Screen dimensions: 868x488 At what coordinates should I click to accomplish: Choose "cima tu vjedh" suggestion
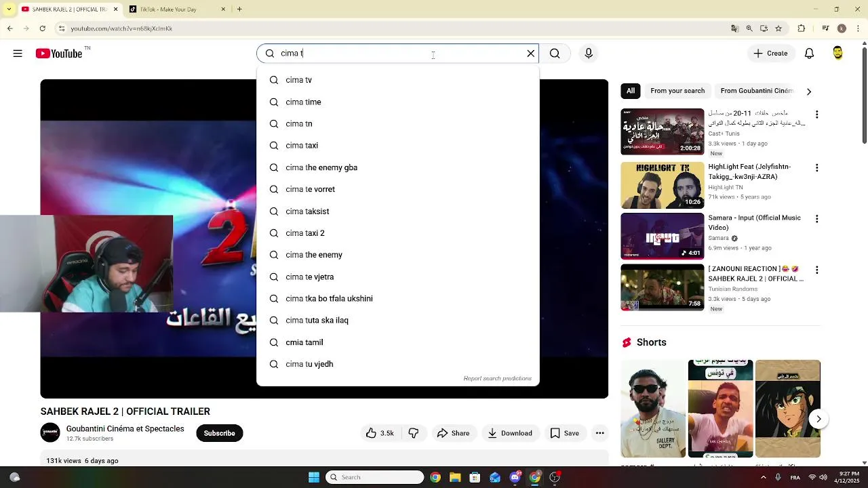(x=398, y=364)
